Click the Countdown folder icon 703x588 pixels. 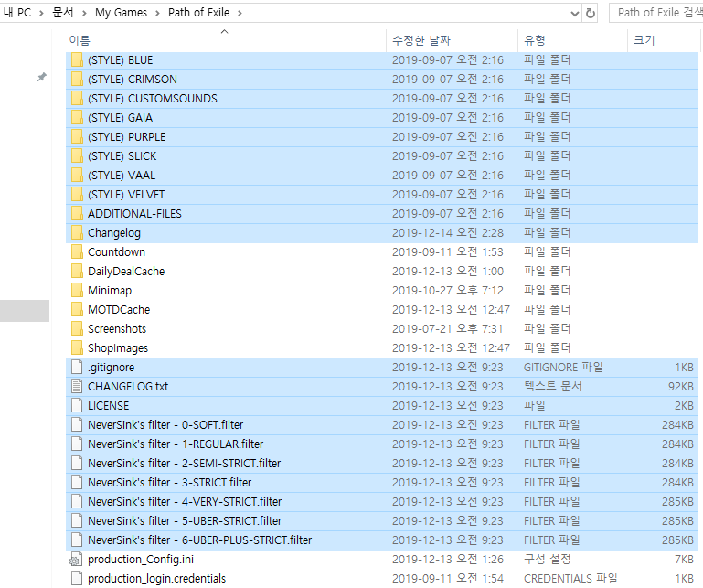tap(77, 252)
